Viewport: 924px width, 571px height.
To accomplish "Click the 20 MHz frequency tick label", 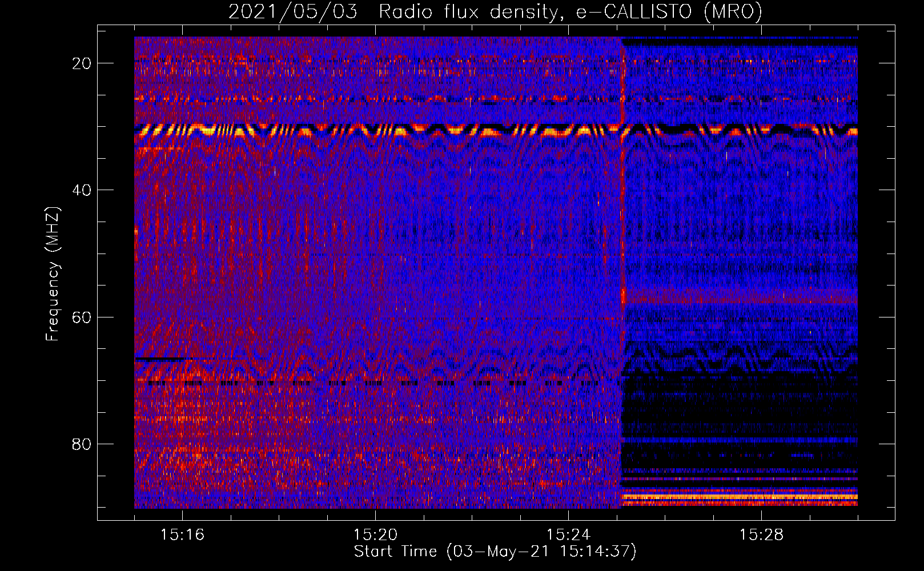I will [x=82, y=63].
